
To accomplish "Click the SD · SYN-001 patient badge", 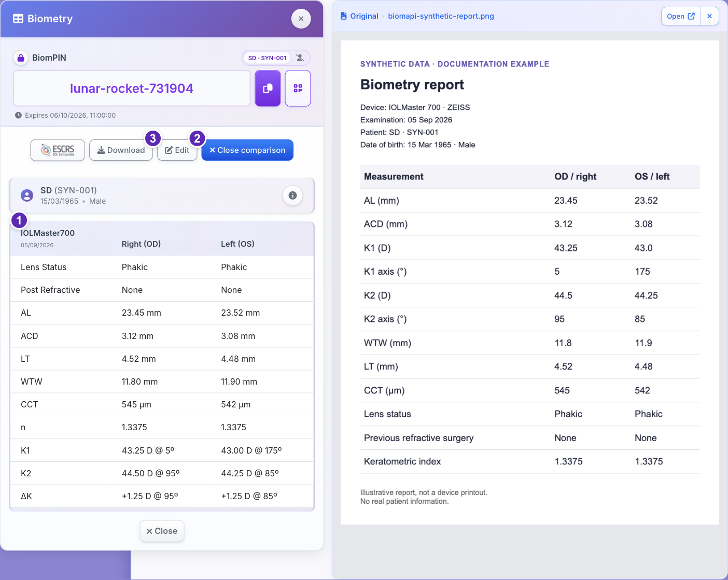I will tap(268, 58).
